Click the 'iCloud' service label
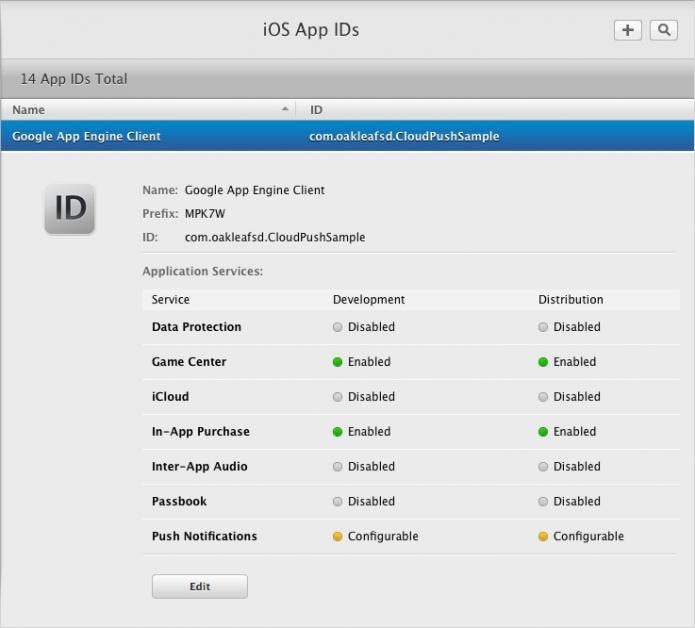Screen dimensions: 695x628 pyautogui.click(x=170, y=397)
